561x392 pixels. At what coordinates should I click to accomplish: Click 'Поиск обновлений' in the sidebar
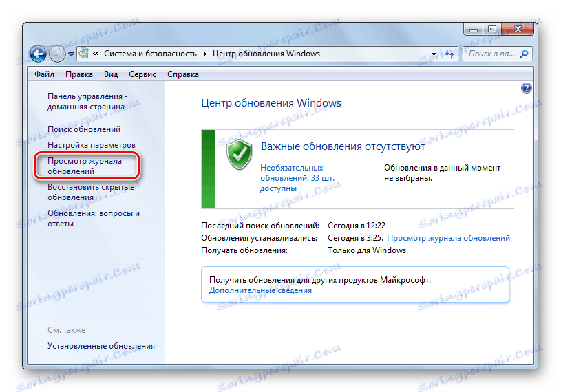point(84,129)
